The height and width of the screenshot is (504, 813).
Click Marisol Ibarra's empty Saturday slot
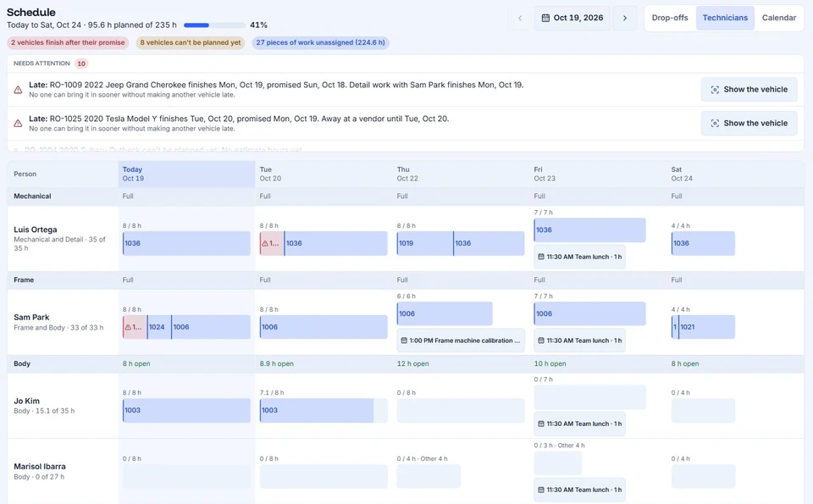tap(703, 476)
